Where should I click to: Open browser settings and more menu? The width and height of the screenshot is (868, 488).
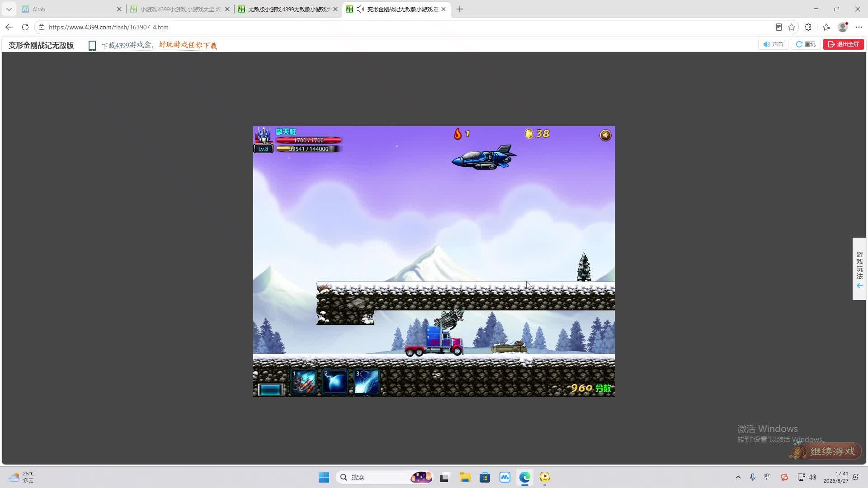[859, 27]
